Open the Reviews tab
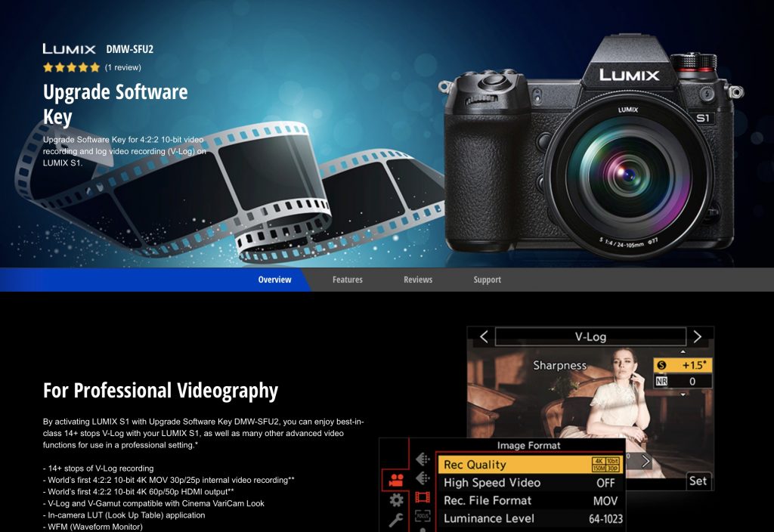Screen dimensions: 774x532 417,280
